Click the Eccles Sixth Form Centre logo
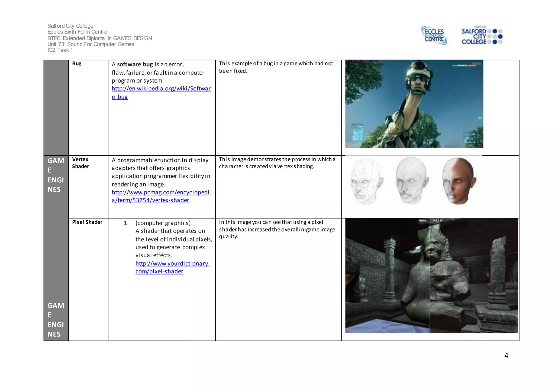 coord(434,35)
